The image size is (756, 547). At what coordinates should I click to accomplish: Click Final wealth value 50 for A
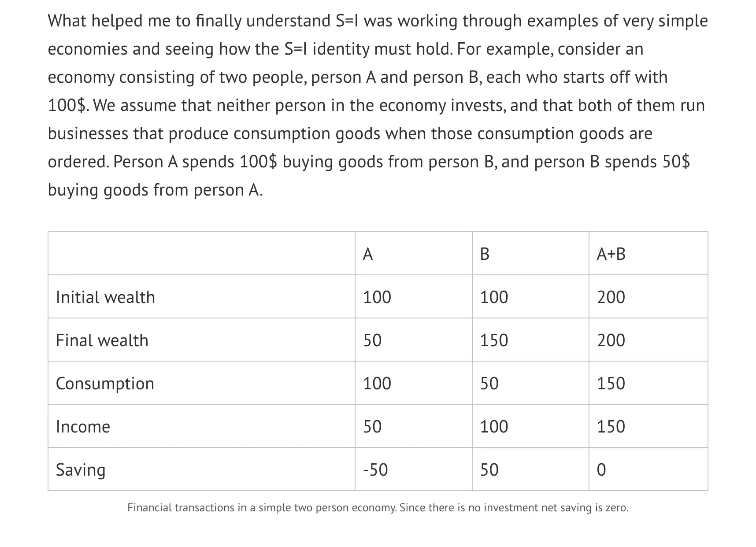(372, 340)
